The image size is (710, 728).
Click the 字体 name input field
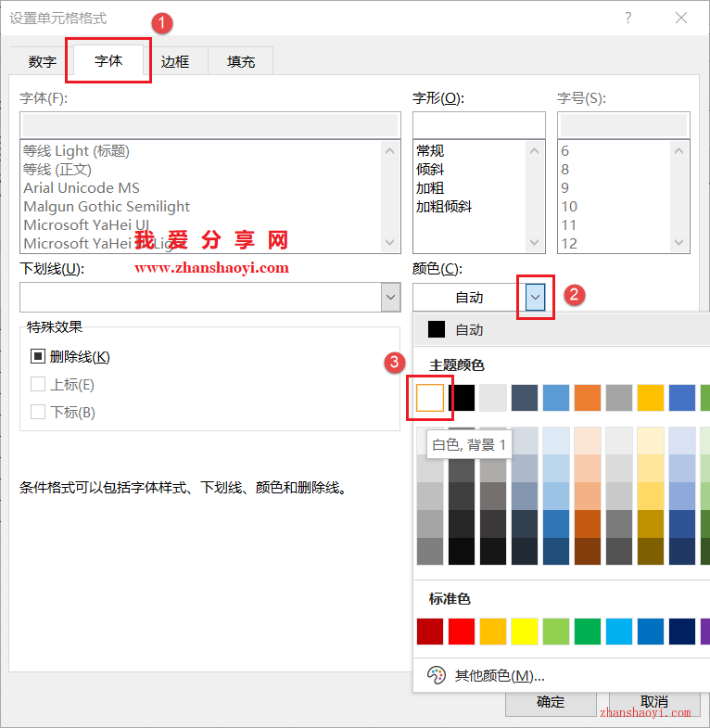pyautogui.click(x=210, y=125)
